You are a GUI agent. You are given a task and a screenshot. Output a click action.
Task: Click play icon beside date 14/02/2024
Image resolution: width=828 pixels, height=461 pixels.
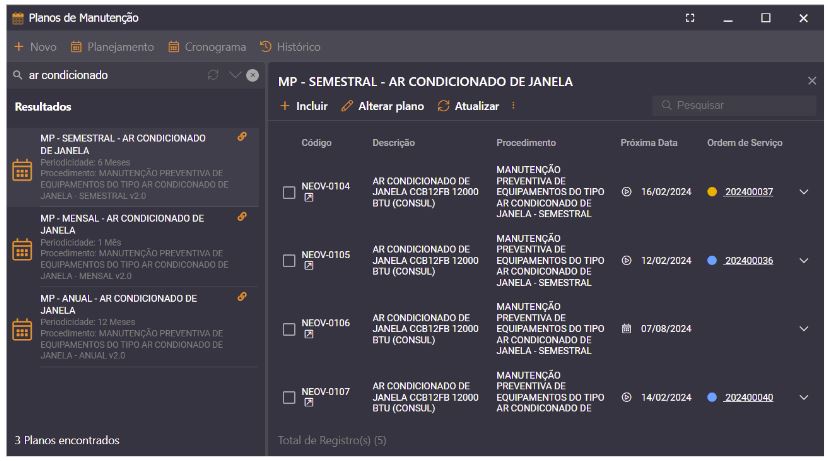pyautogui.click(x=626, y=397)
